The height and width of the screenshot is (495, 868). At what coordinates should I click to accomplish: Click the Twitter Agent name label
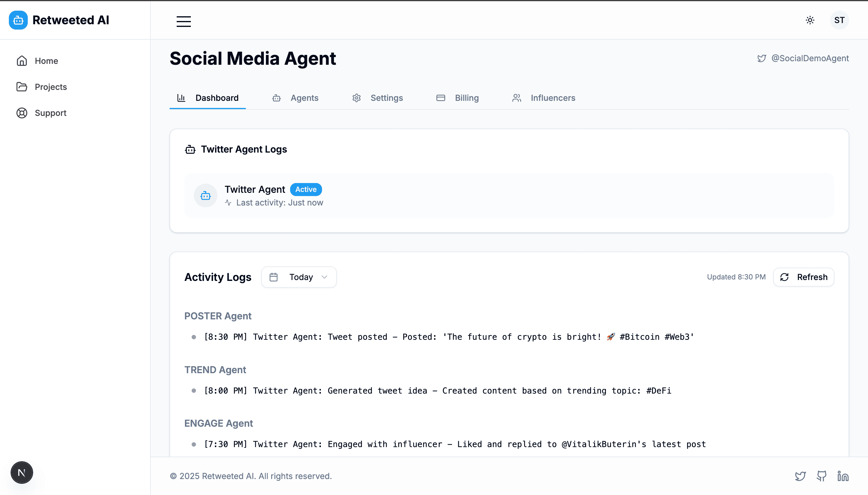click(255, 189)
